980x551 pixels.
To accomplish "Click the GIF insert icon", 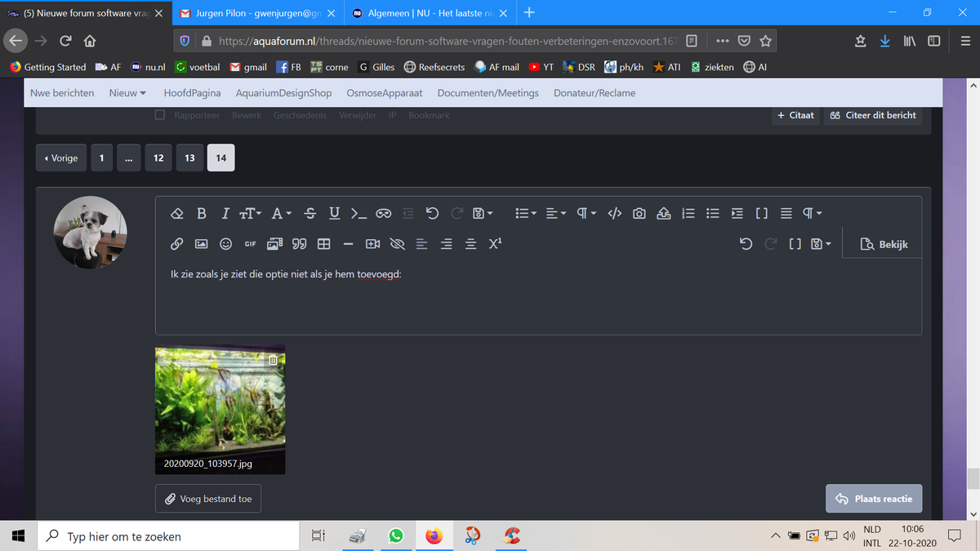I will coord(250,244).
